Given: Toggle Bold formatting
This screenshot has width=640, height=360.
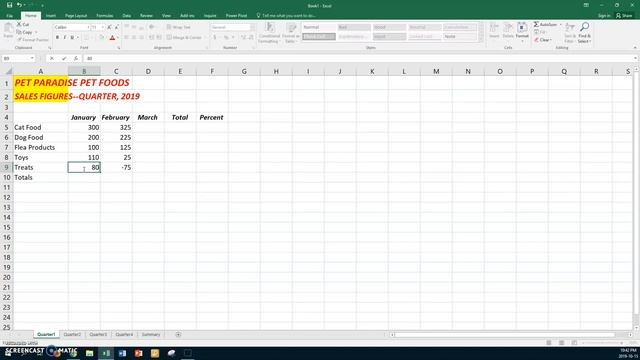Looking at the screenshot, I should [57, 38].
